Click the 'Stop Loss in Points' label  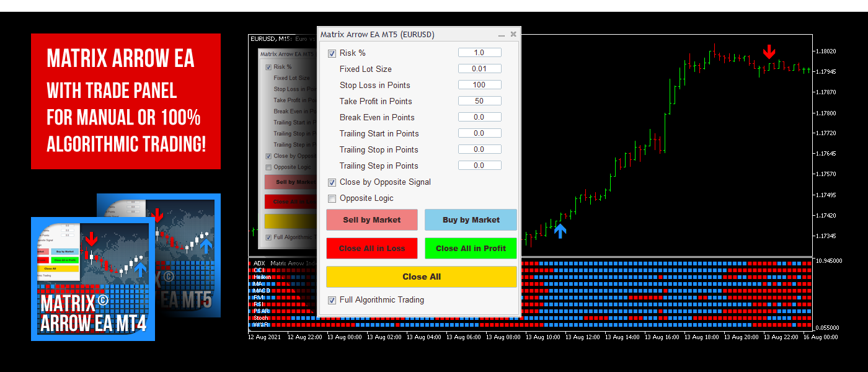pos(375,85)
